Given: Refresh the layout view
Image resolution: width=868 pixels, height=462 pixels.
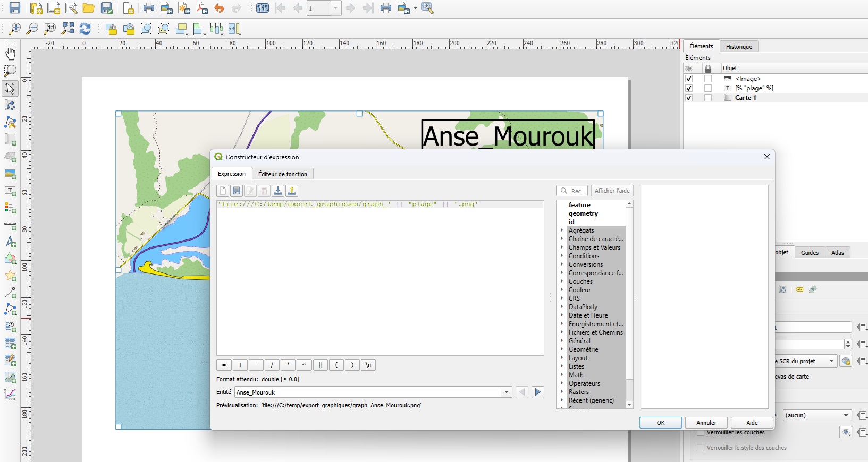Looking at the screenshot, I should click(x=85, y=29).
